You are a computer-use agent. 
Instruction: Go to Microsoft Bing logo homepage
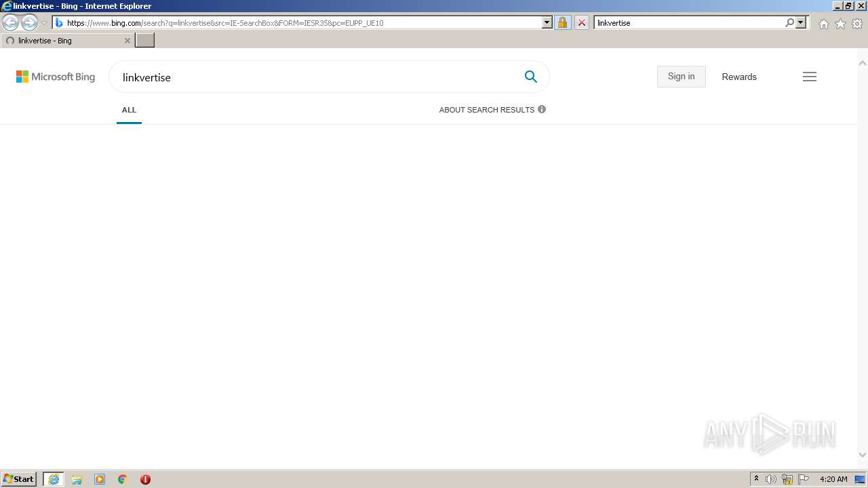pyautogui.click(x=56, y=77)
